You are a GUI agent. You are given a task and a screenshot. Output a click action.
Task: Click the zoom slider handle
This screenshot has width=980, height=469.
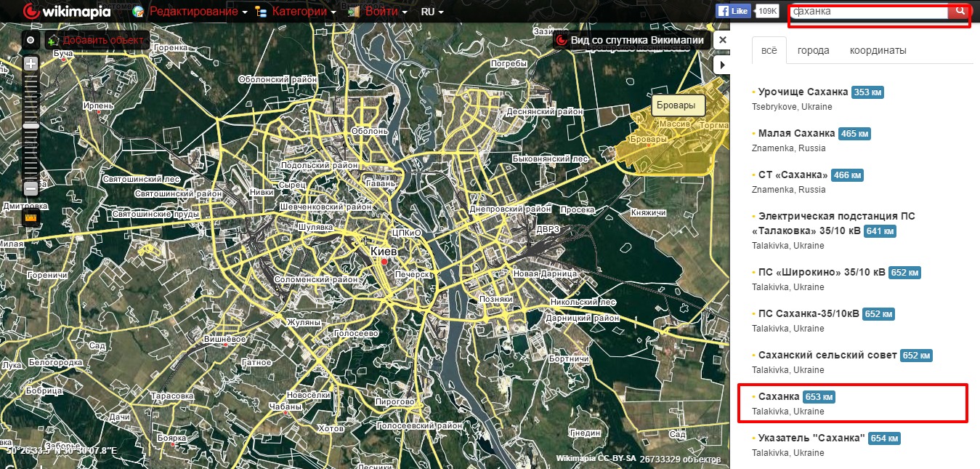[31, 126]
